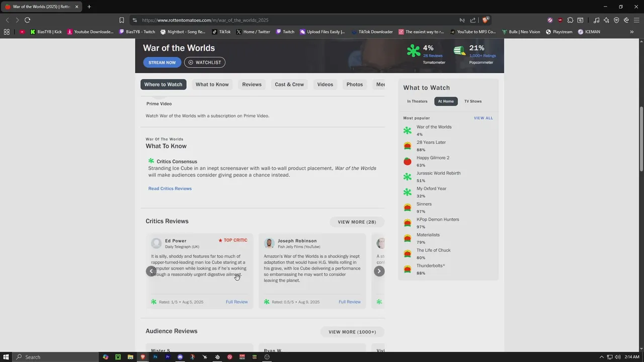The height and width of the screenshot is (362, 644).
Task: Open Photoshop from the taskbar
Action: tap(155, 357)
